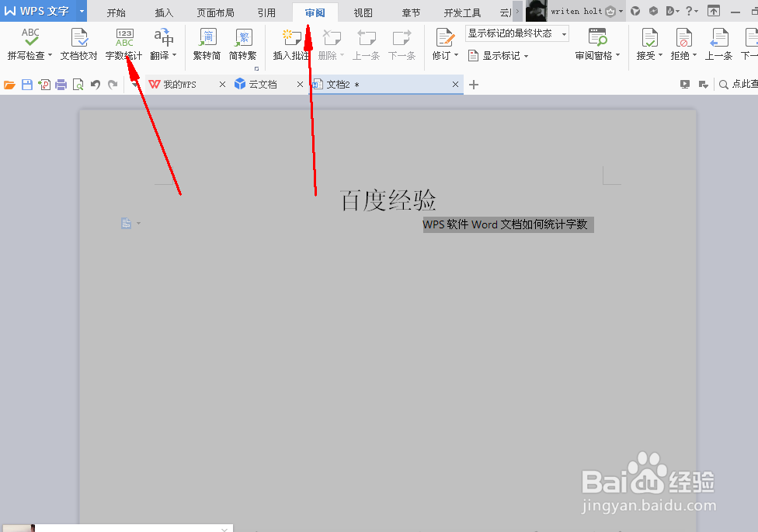Run the 拼写检查 spell check tool
This screenshot has width=758, height=532.
pyautogui.click(x=30, y=44)
